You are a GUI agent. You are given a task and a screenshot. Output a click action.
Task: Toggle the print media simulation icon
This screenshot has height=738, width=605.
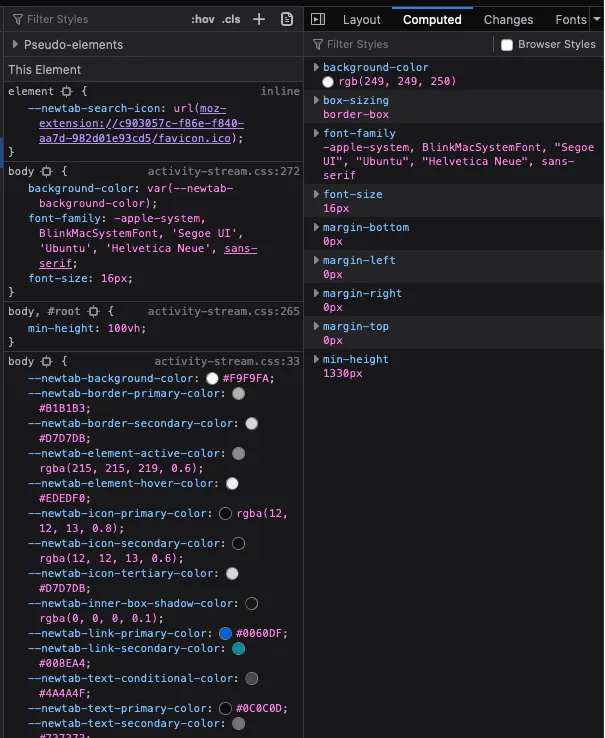point(287,19)
